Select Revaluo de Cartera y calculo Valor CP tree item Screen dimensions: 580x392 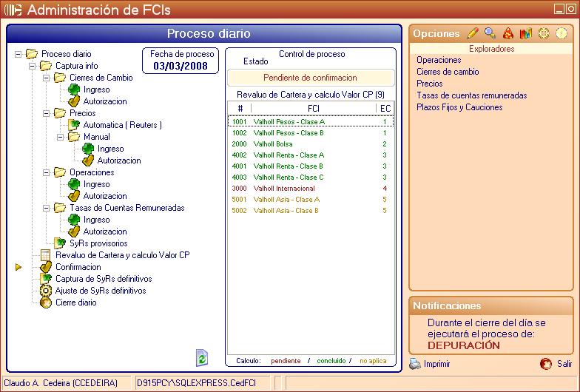(x=123, y=255)
